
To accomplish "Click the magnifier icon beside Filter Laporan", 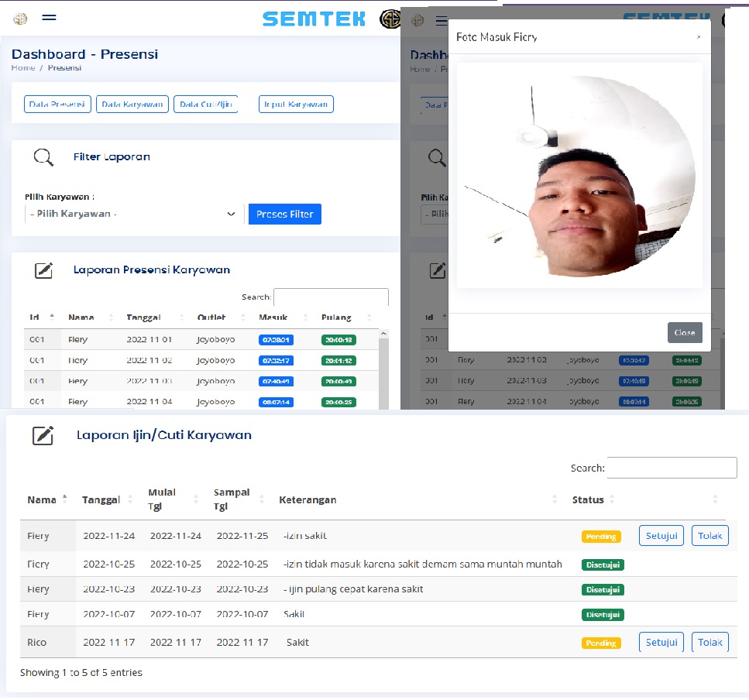I will [x=43, y=157].
